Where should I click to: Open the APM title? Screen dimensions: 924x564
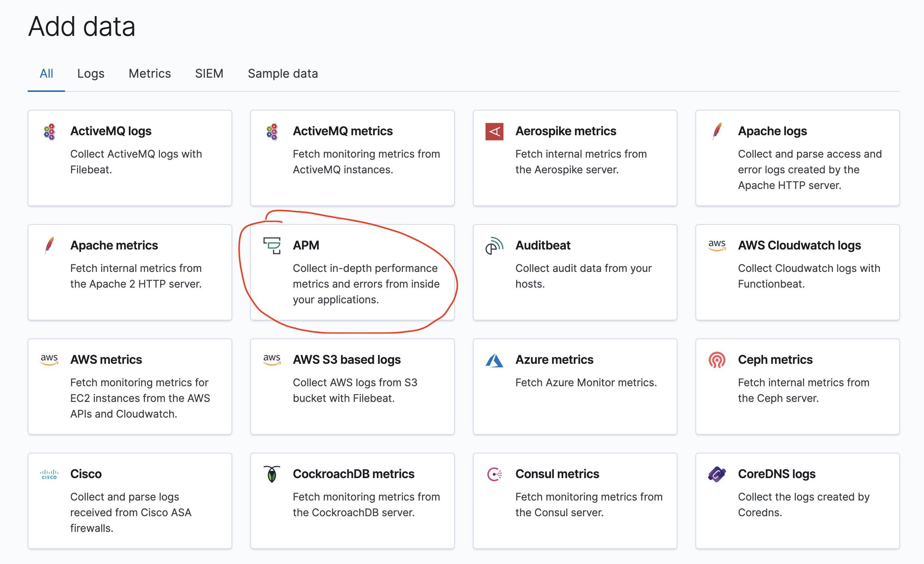306,245
